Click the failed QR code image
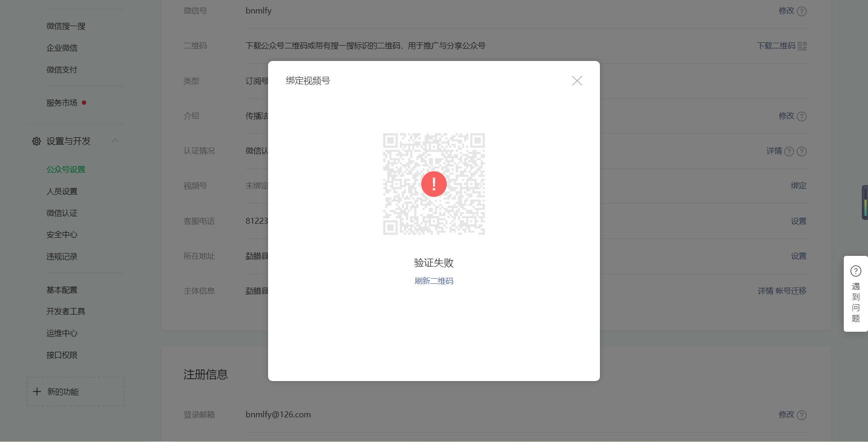Screen dimensions: 868x442 [434, 184]
